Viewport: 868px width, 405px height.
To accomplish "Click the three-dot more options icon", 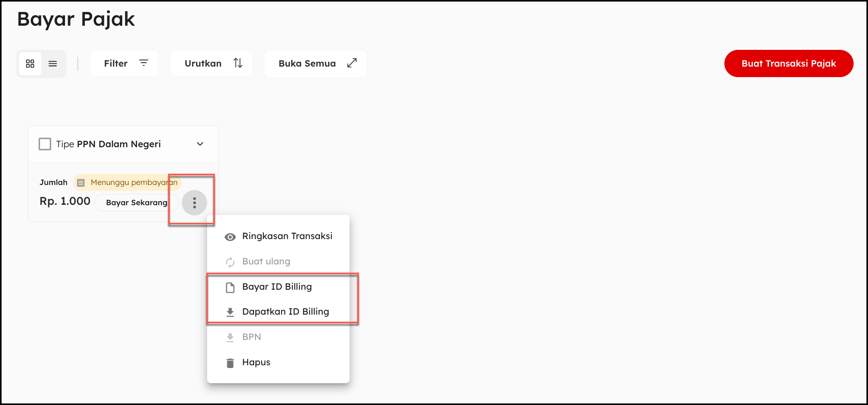I will click(194, 202).
